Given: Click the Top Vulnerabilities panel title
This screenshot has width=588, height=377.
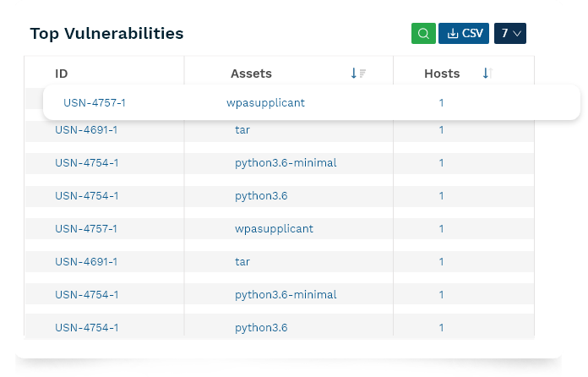Looking at the screenshot, I should tap(106, 34).
